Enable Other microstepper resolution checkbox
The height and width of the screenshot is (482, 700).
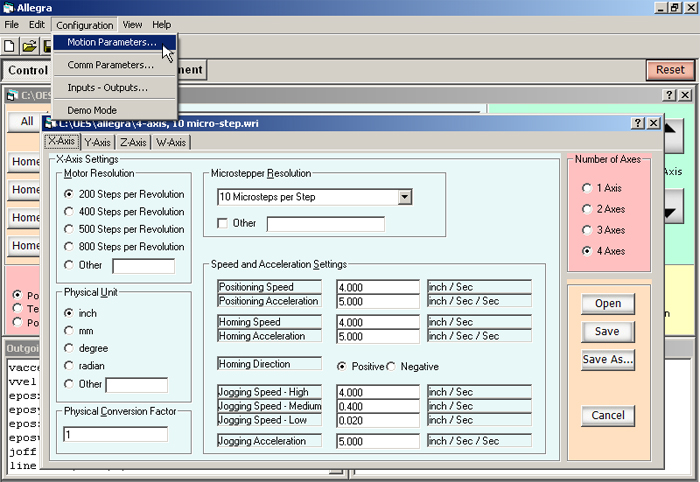[222, 223]
